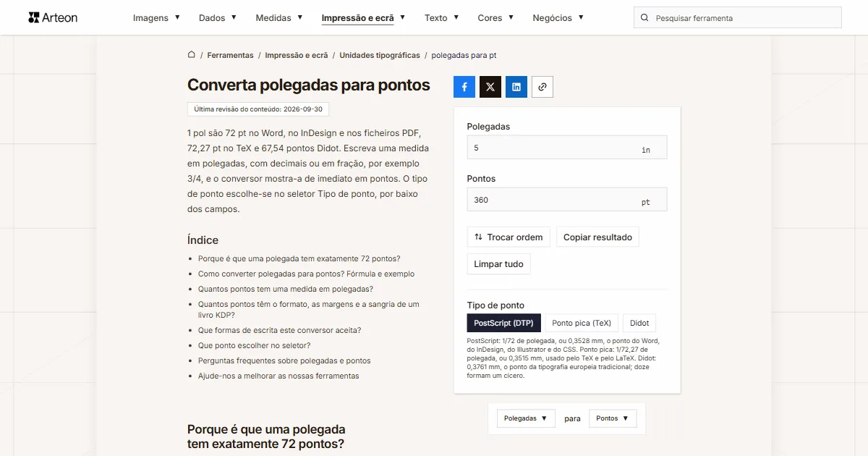The height and width of the screenshot is (456, 868).
Task: Click Limpar tudo button
Action: pyautogui.click(x=499, y=264)
